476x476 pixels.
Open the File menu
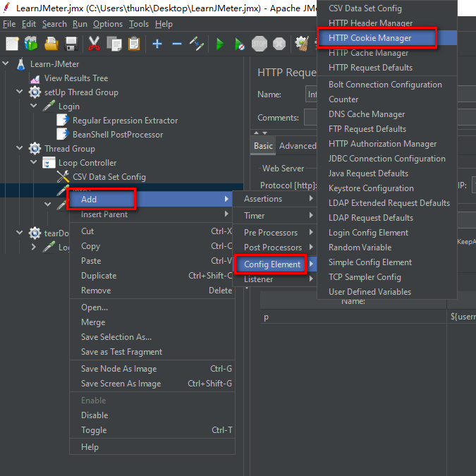(9, 24)
